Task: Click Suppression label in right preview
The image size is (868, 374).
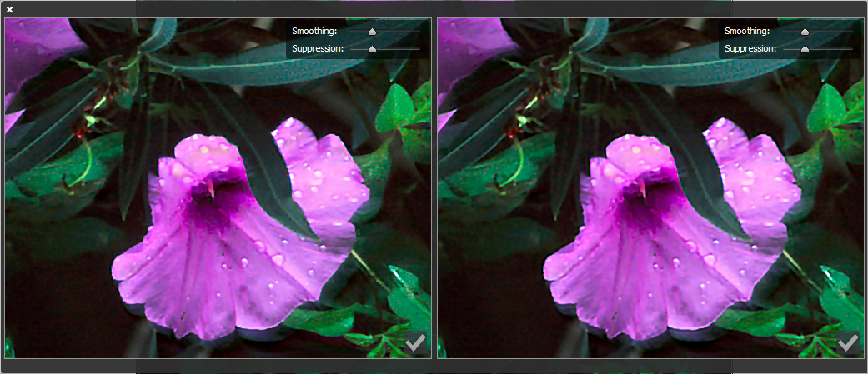Action: point(750,48)
